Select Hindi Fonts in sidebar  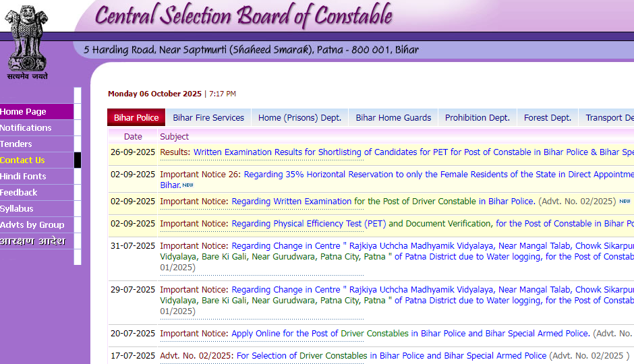pos(23,177)
